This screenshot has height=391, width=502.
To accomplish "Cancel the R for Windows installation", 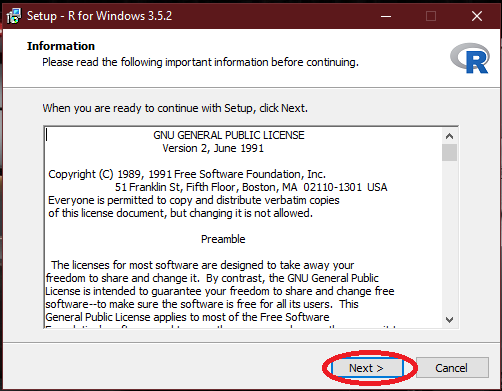I will click(x=452, y=368).
